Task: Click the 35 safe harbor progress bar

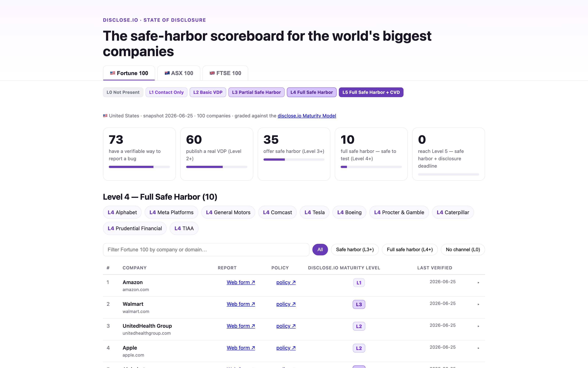Action: [294, 159]
